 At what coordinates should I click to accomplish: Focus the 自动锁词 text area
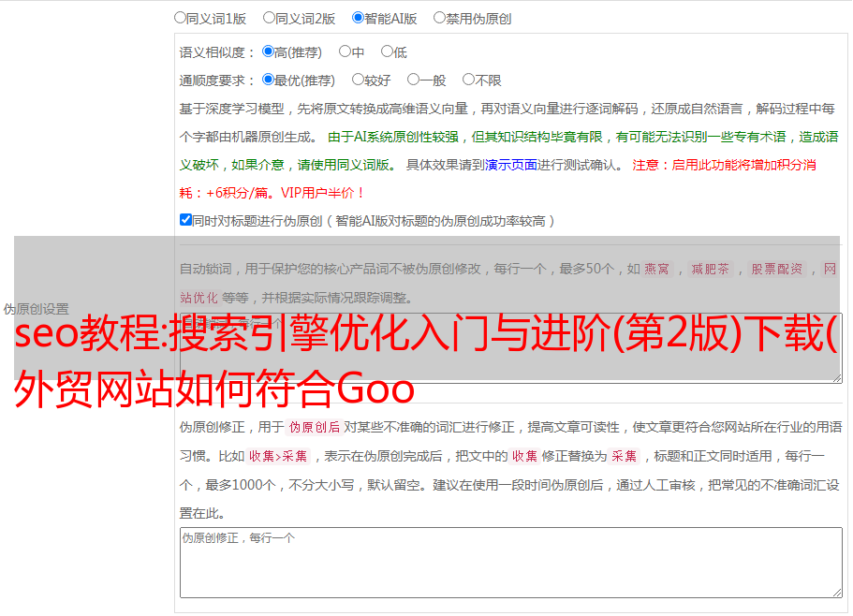click(511, 348)
